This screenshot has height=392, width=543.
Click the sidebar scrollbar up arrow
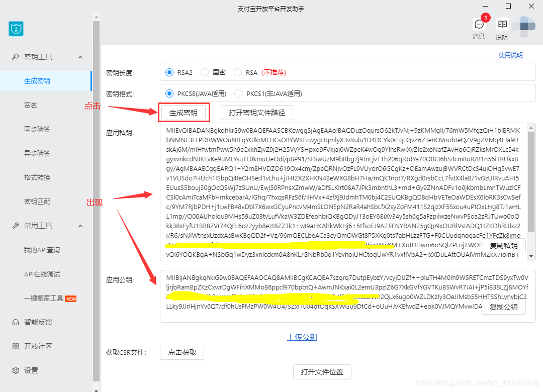point(96,17)
